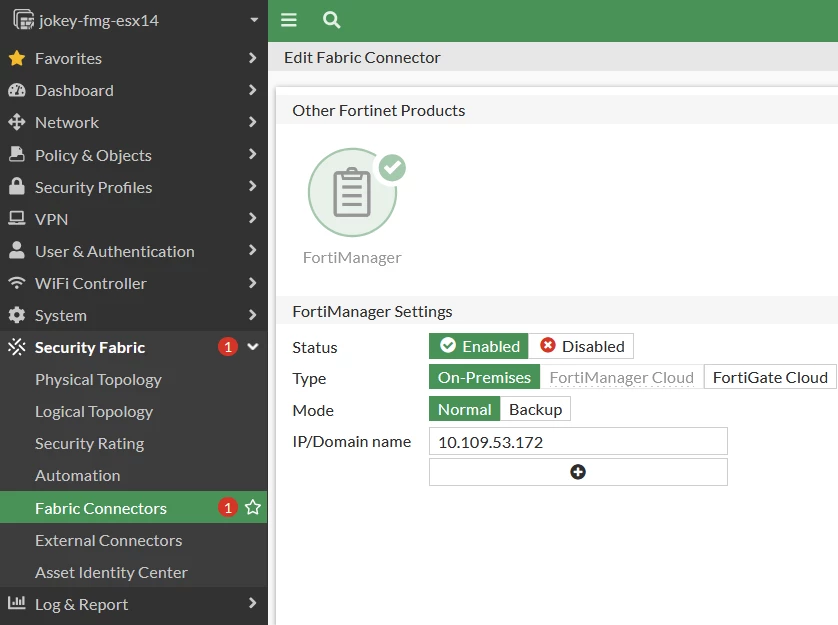Expand the System menu chevron
Screen dimensions: 838x625
tap(253, 315)
